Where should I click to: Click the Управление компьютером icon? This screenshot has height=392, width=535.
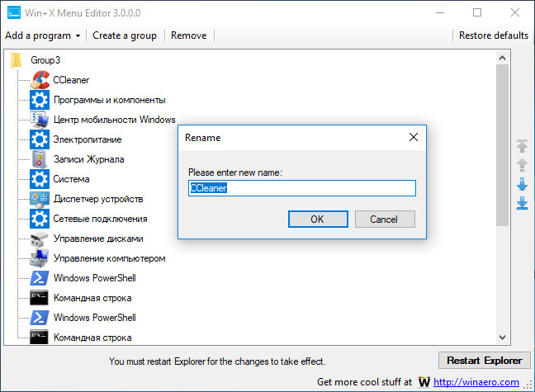40,258
